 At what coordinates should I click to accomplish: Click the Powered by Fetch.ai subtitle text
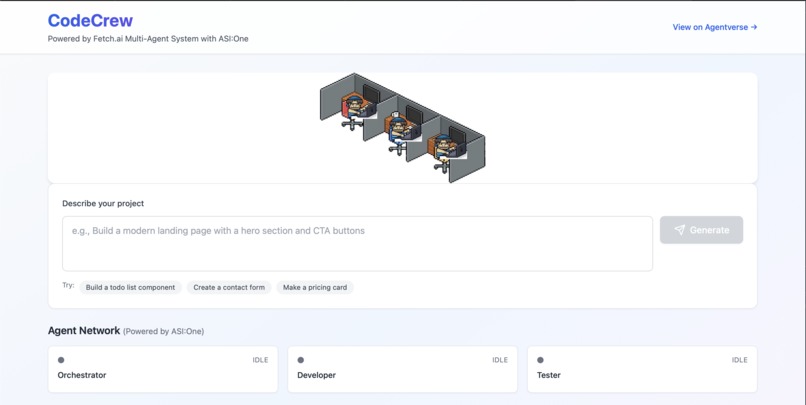point(148,39)
